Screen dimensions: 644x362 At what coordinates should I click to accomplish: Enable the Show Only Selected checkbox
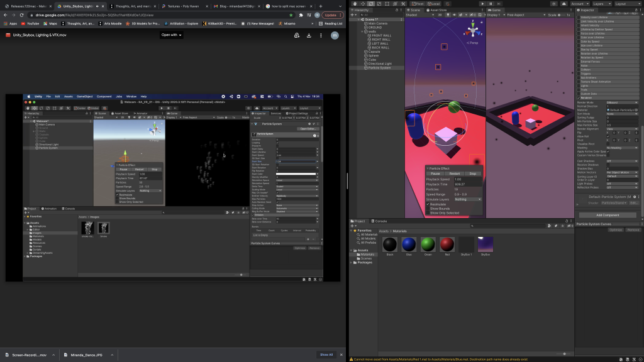coord(428,213)
